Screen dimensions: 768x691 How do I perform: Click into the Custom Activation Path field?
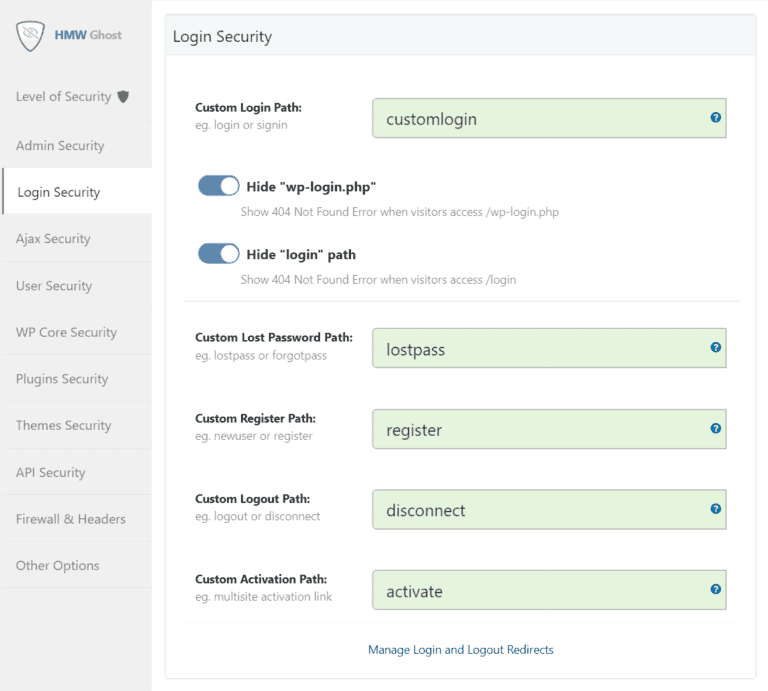(x=540, y=590)
